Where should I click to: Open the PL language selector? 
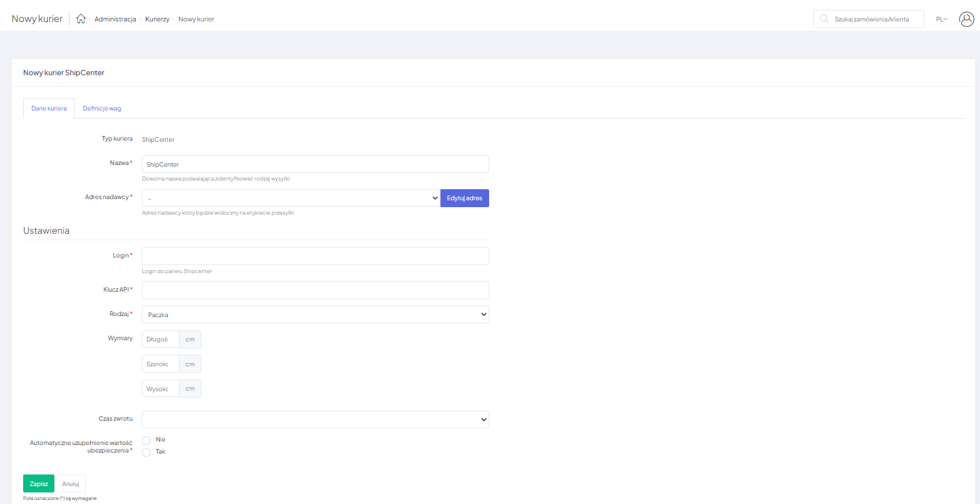[x=941, y=19]
